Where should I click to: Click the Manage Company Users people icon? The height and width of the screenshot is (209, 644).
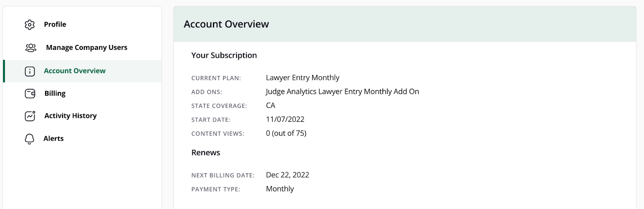(x=31, y=48)
